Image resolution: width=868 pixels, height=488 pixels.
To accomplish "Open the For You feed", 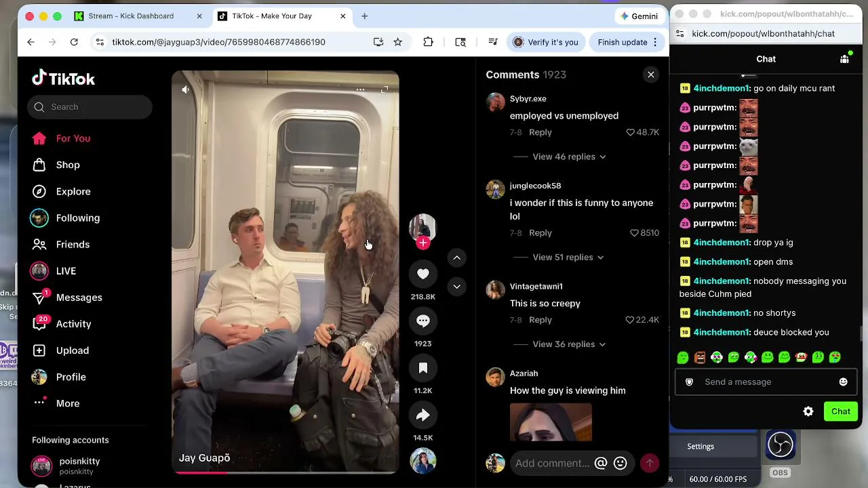I will [x=73, y=138].
